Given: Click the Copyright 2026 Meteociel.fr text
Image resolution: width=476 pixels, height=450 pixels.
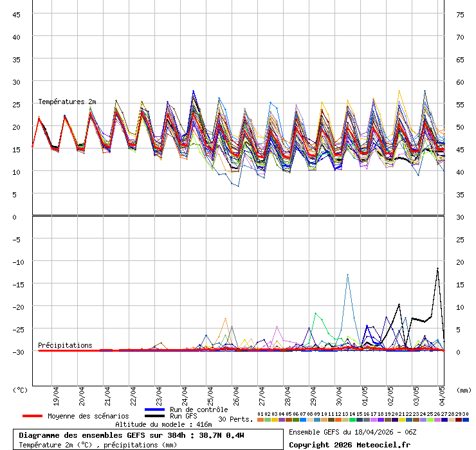Looking at the screenshot, I should click(x=349, y=444).
